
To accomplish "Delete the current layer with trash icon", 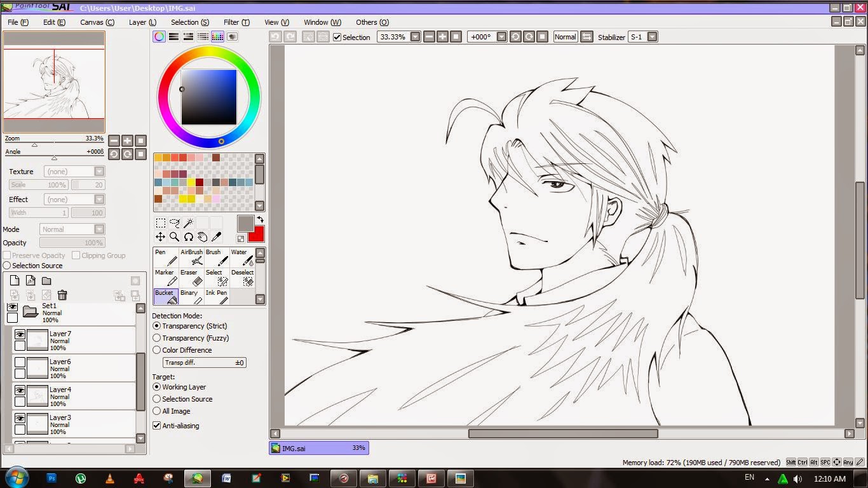I will 62,295.
